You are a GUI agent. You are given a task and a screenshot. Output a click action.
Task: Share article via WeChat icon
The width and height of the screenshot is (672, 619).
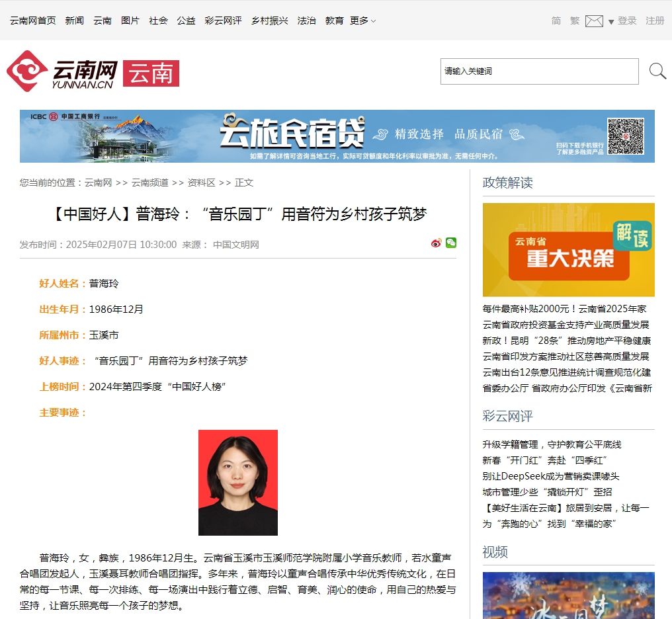tap(451, 243)
